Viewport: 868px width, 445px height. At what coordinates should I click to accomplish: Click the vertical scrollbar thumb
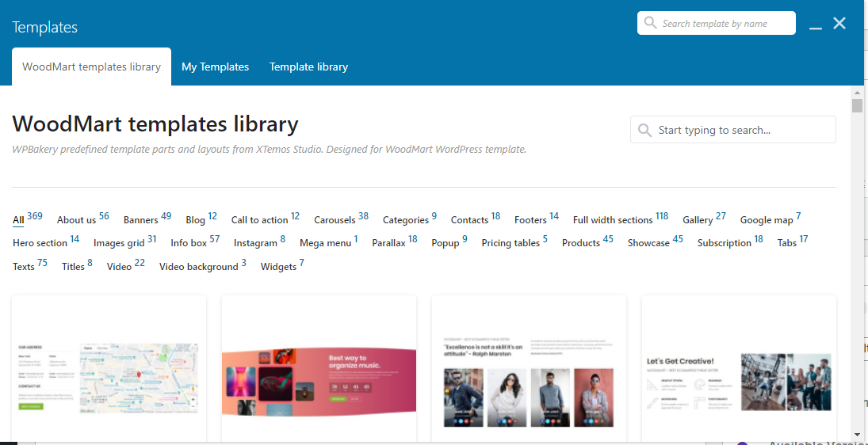pos(858,105)
